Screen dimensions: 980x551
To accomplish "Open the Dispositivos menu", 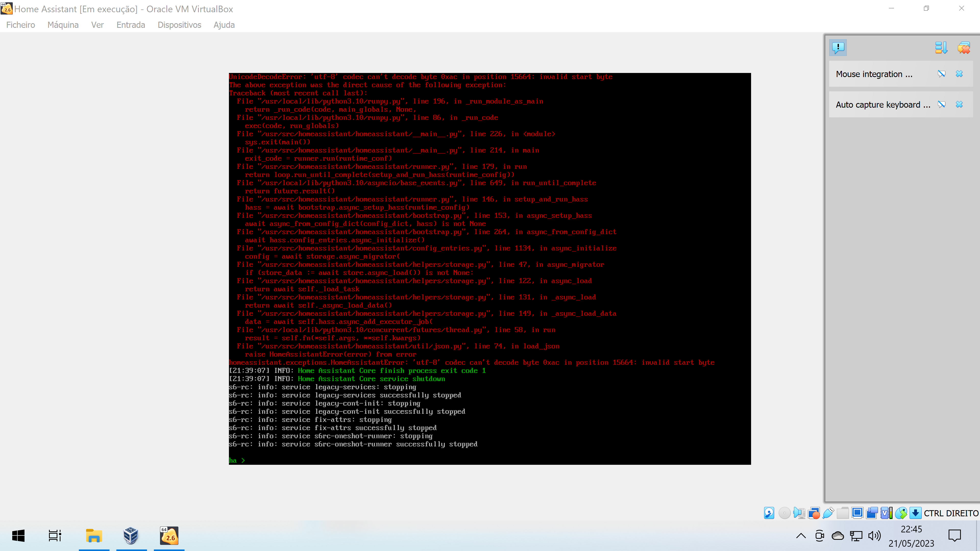I will coord(179,25).
